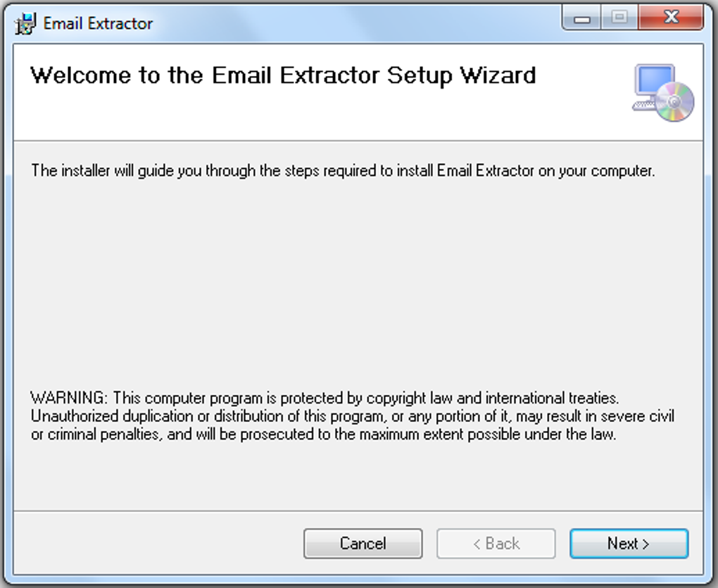The height and width of the screenshot is (588, 718).
Task: Click the empty title bar area
Action: coord(352,22)
